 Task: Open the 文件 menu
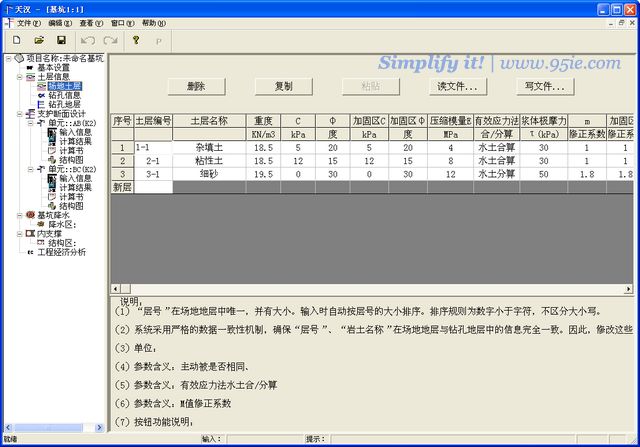[29, 22]
